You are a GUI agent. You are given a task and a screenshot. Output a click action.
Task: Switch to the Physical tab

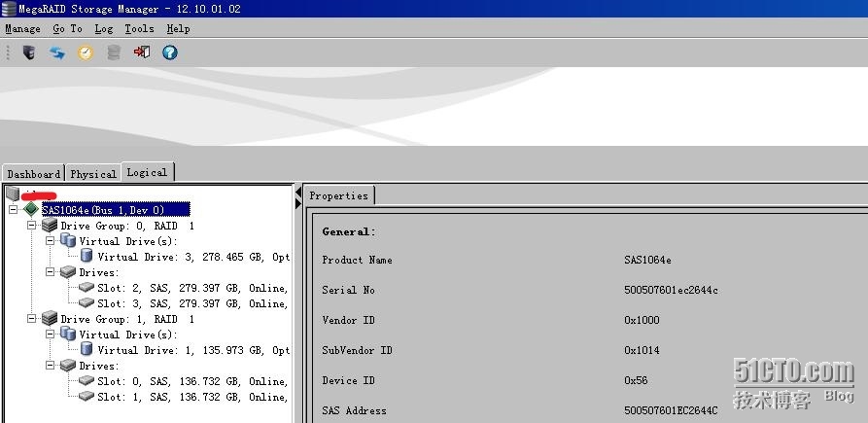[93, 174]
